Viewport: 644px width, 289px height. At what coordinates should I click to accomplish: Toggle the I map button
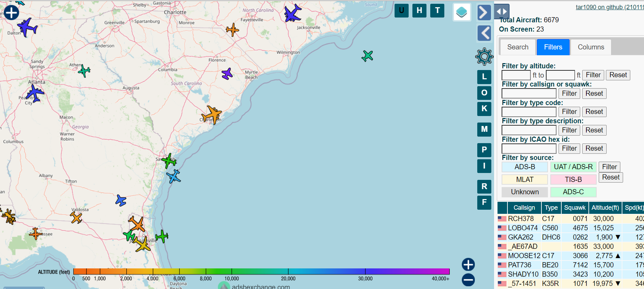[x=484, y=166]
